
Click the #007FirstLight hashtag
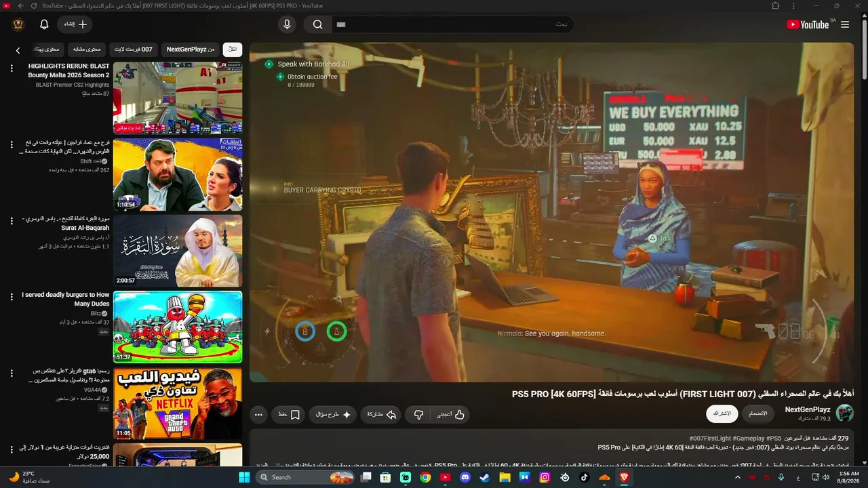710,439
